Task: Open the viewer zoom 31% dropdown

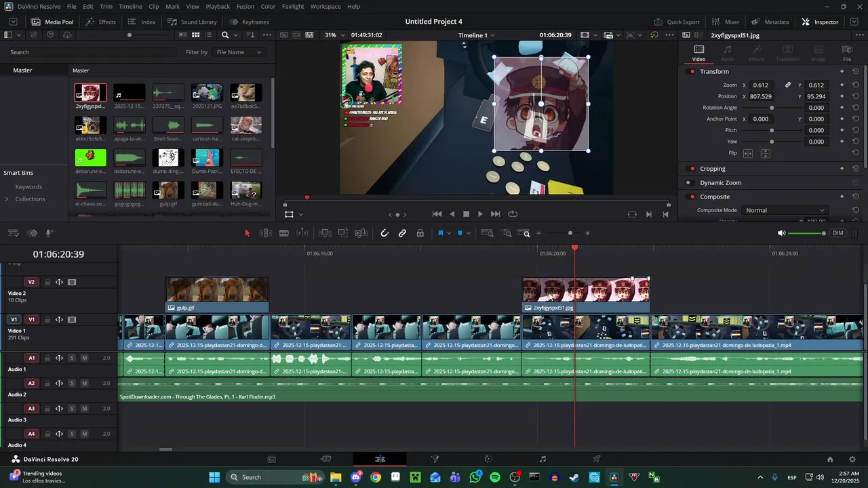Action: click(334, 35)
